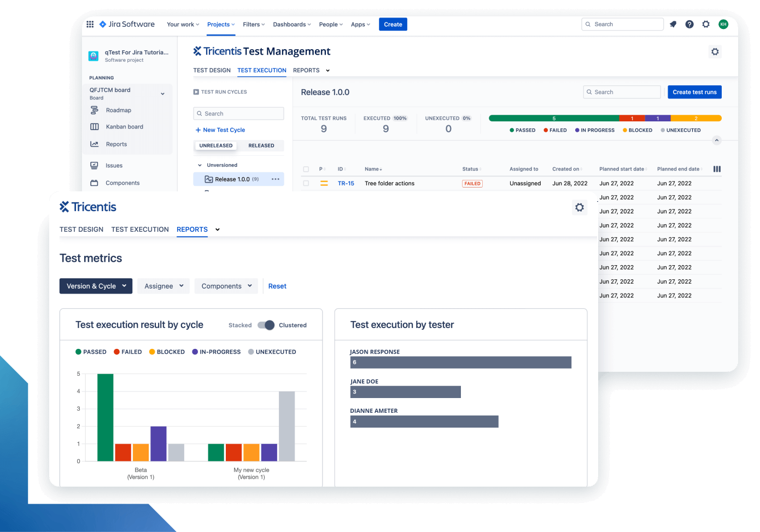This screenshot has height=532, width=760.
Task: Switch to TEST DESIGN tab in front panel
Action: [x=81, y=230]
